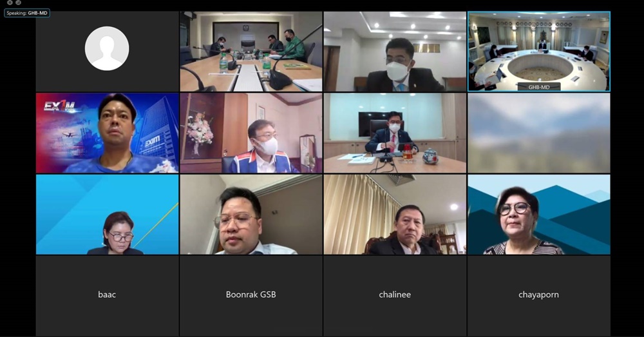The width and height of the screenshot is (644, 337).
Task: Click the woman on blue background video
Action: click(x=107, y=215)
